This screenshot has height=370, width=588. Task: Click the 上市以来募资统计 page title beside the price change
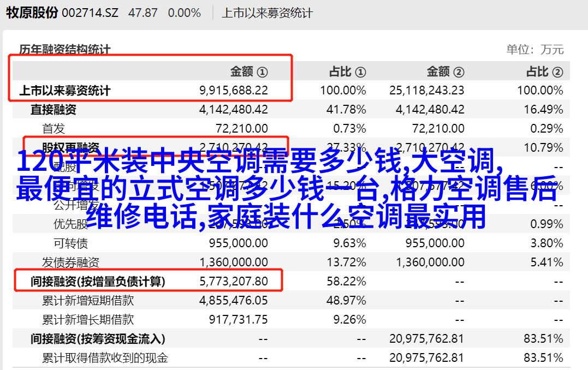point(267,13)
